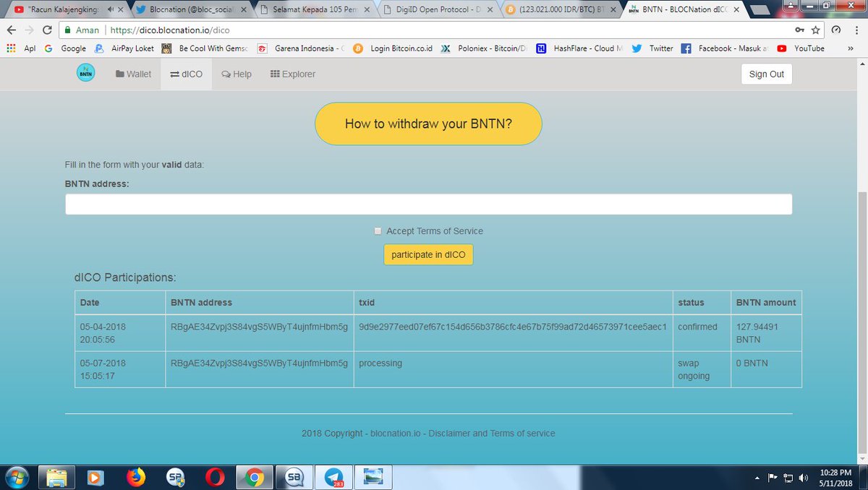Open the Login Bitcoin.co.id bookmark

[393, 48]
